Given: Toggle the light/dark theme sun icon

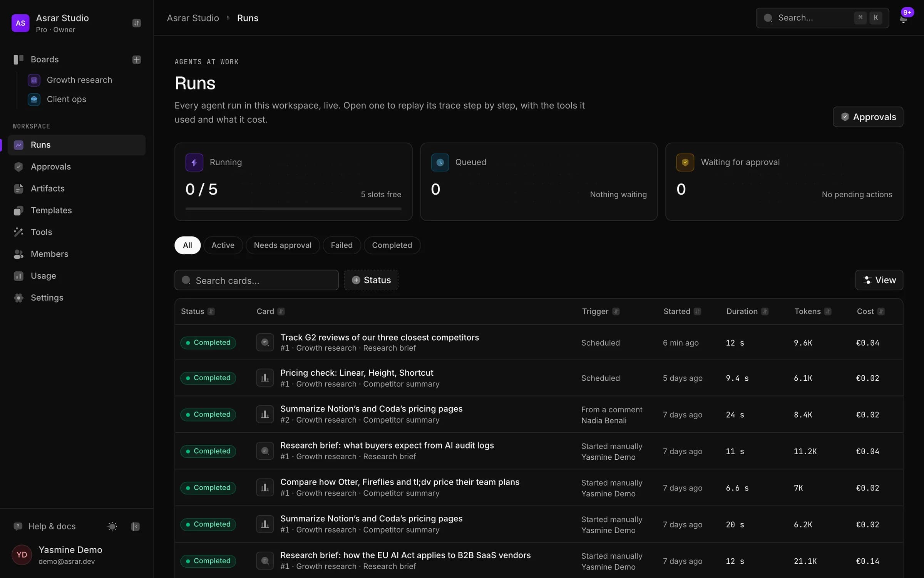Looking at the screenshot, I should coord(112,526).
